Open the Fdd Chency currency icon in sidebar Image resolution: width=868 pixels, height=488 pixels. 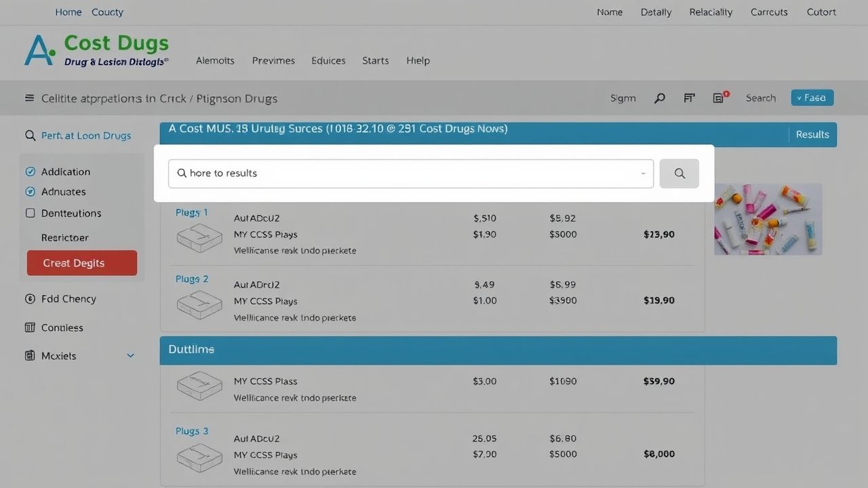pyautogui.click(x=31, y=298)
